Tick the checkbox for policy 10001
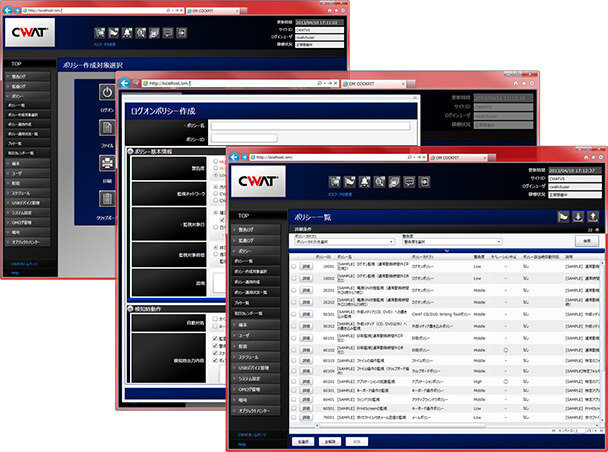Screen dimensions: 608x452 pos(294,267)
